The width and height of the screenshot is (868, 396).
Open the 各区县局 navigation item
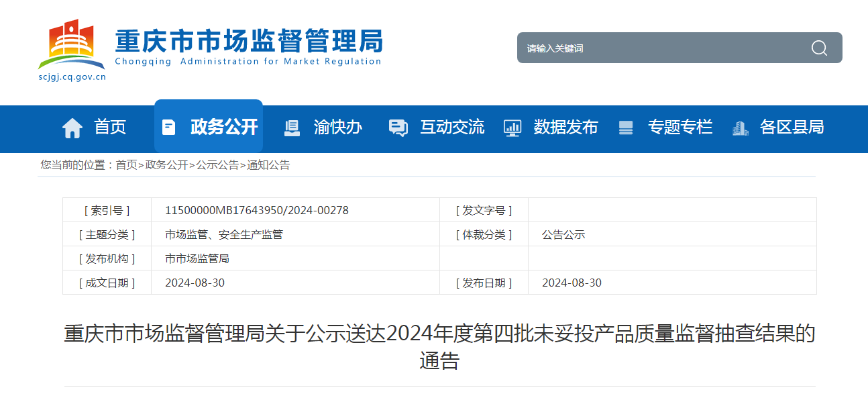click(x=792, y=127)
